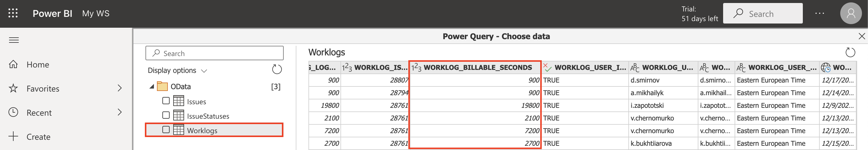Viewport: 868px width, 150px height.
Task: Click the 12/17/20... date cell
Action: [x=837, y=80]
